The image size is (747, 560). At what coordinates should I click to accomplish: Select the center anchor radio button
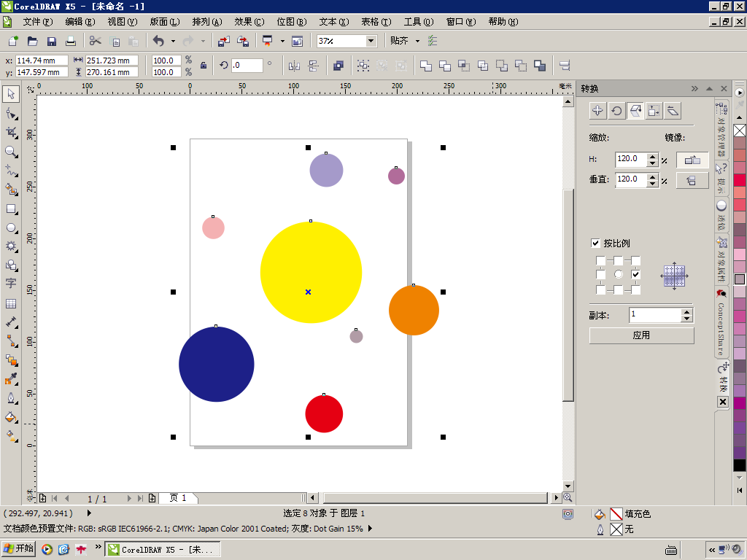coord(618,274)
